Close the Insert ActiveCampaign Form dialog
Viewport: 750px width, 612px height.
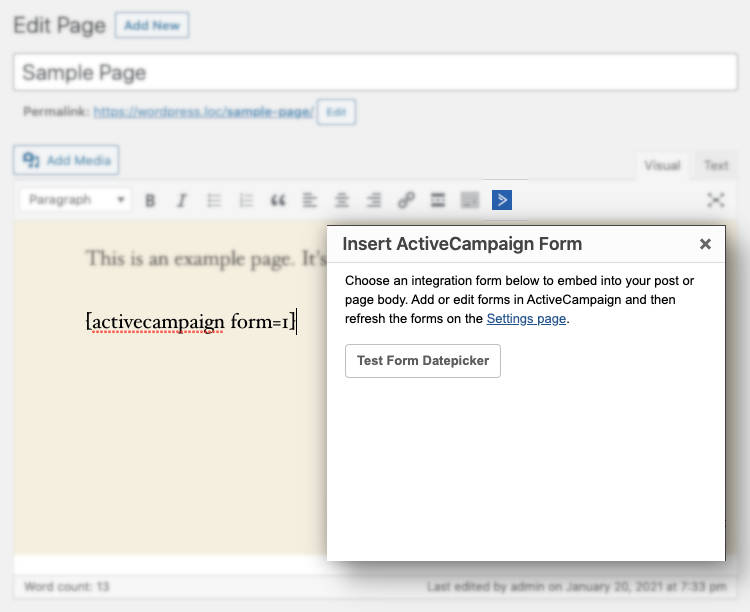tap(705, 244)
